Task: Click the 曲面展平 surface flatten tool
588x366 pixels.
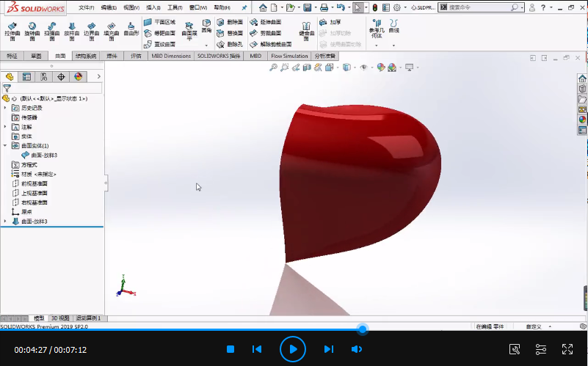Action: (x=189, y=31)
